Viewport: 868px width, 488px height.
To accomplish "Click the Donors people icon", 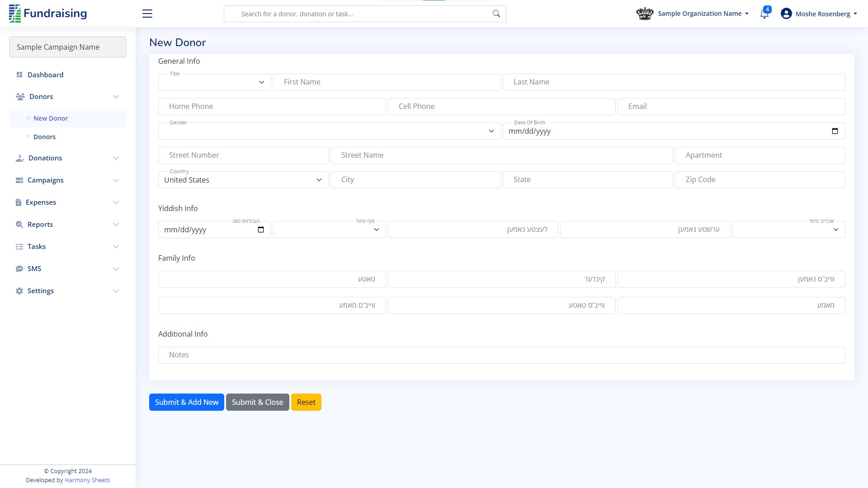I will [20, 96].
